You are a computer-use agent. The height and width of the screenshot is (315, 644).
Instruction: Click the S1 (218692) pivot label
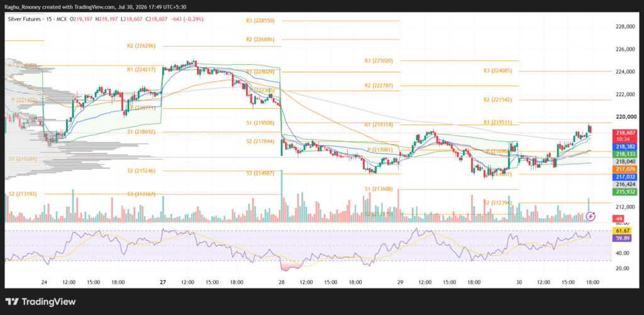[x=142, y=132]
